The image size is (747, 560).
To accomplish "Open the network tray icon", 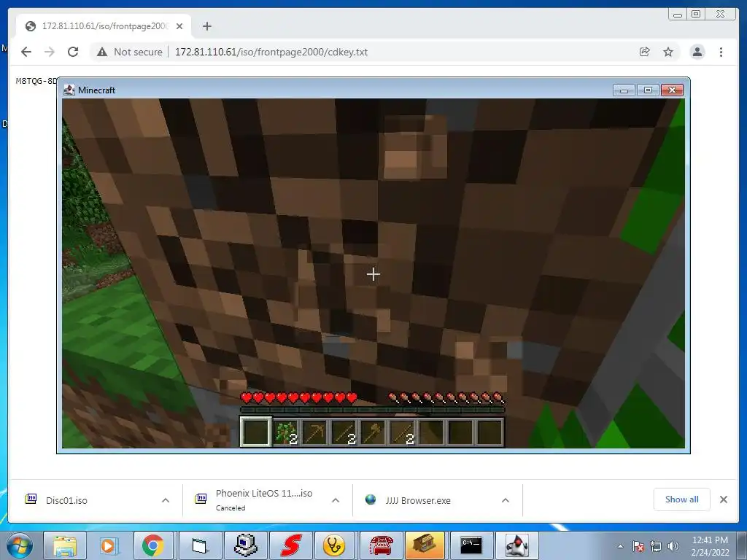I will [x=656, y=546].
